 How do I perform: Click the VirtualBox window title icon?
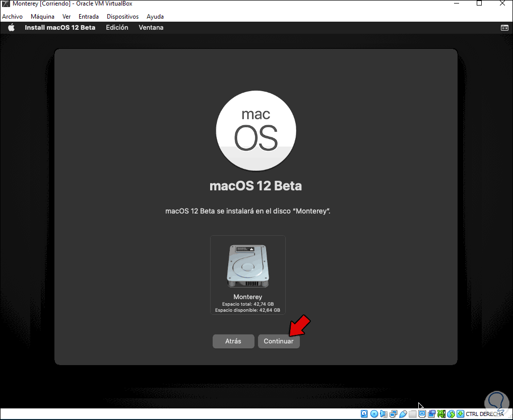(6, 4)
